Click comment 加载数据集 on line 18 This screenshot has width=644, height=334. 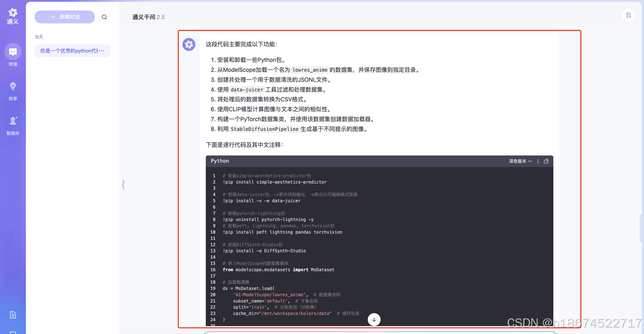(236, 282)
